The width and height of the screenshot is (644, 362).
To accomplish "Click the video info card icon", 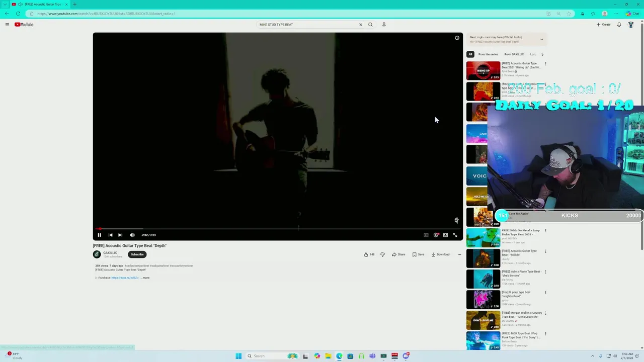I will [x=457, y=38].
